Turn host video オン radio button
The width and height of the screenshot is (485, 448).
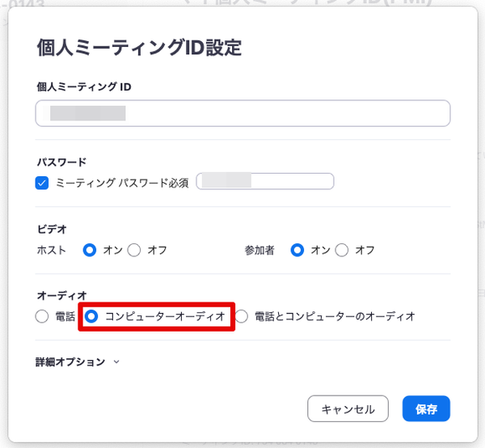click(x=91, y=250)
